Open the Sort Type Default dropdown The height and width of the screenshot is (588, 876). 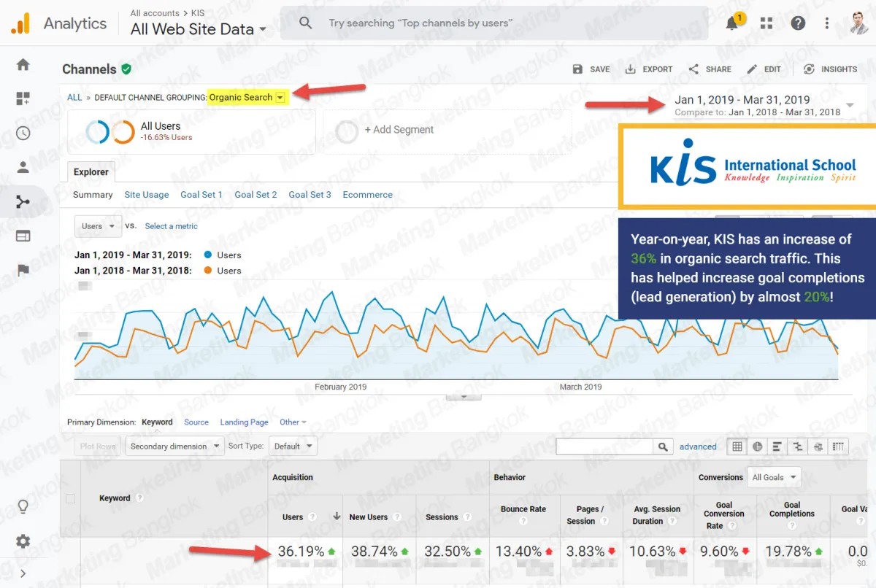pos(292,446)
